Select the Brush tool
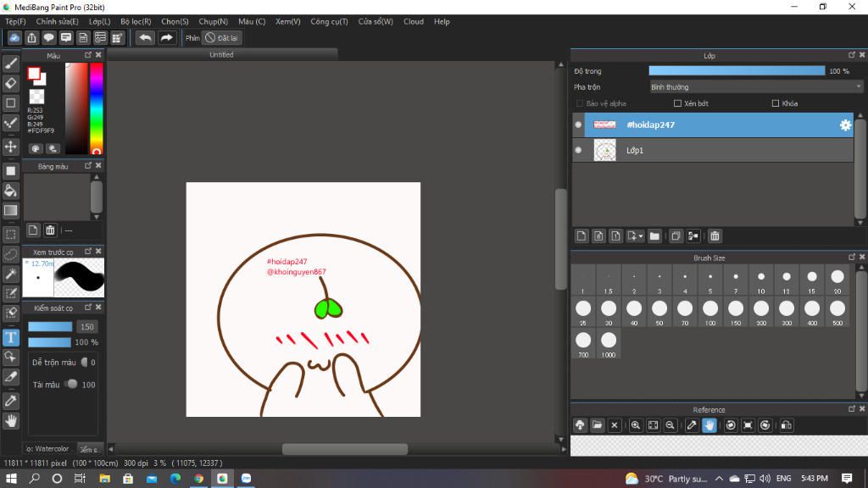Viewport: 868px width, 488px height. pos(10,64)
